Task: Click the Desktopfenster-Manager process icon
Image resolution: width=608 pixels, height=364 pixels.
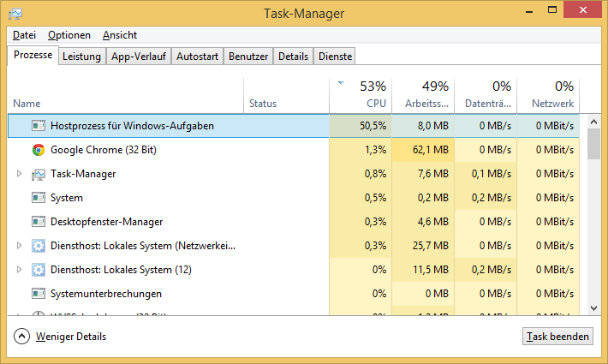Action: pyautogui.click(x=39, y=222)
